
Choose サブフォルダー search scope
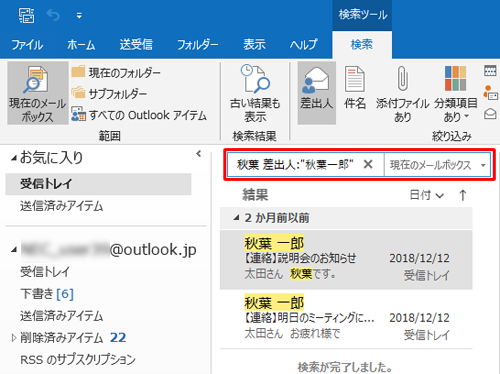pyautogui.click(x=109, y=94)
